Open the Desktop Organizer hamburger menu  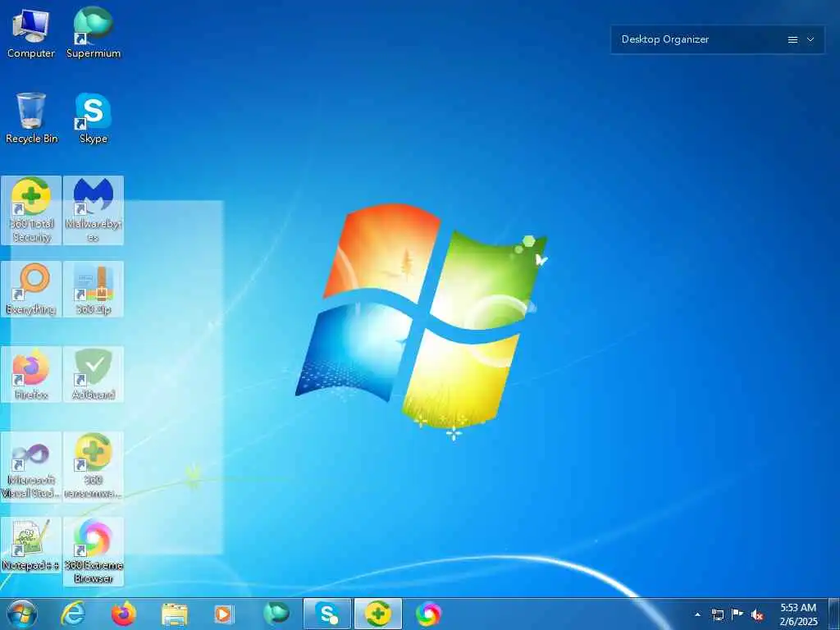(x=793, y=39)
